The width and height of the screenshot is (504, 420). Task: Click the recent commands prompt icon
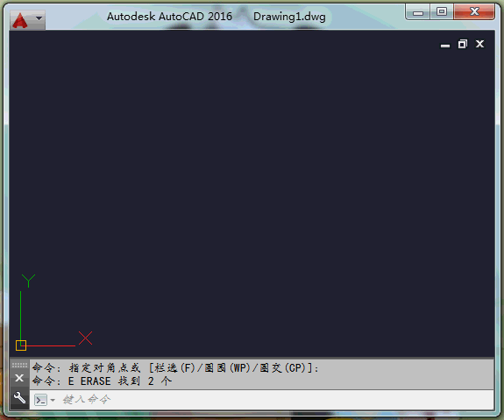pos(41,400)
